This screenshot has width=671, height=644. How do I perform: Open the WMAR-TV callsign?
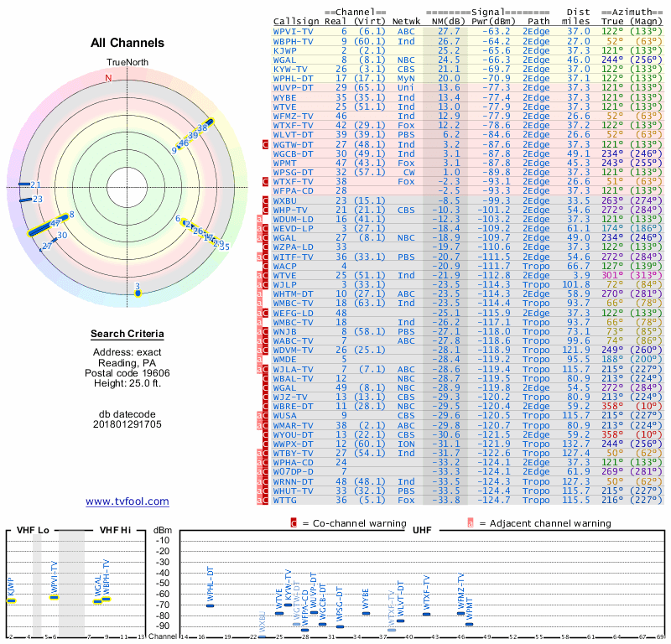click(293, 426)
